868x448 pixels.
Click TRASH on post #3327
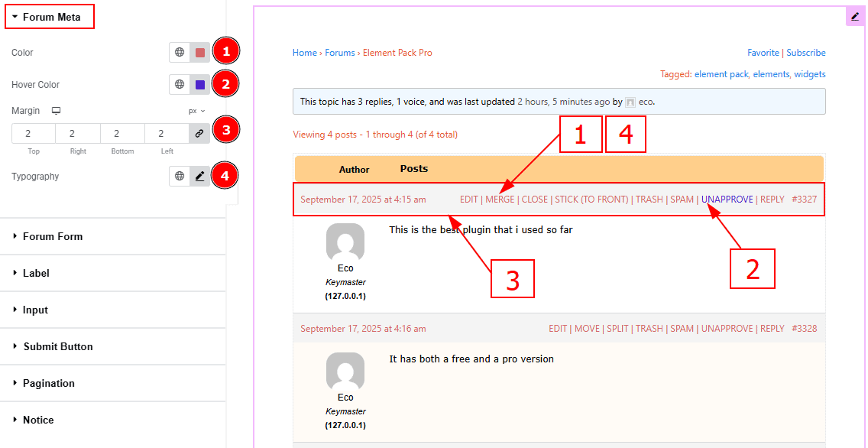coord(649,200)
